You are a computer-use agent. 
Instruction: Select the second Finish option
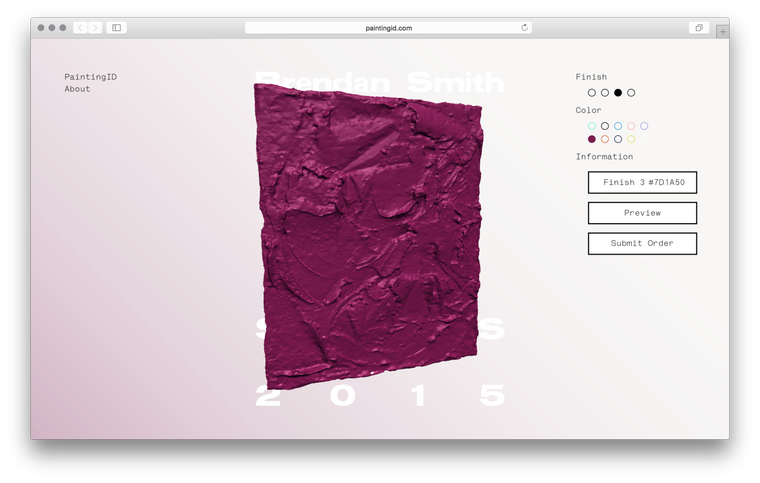605,93
